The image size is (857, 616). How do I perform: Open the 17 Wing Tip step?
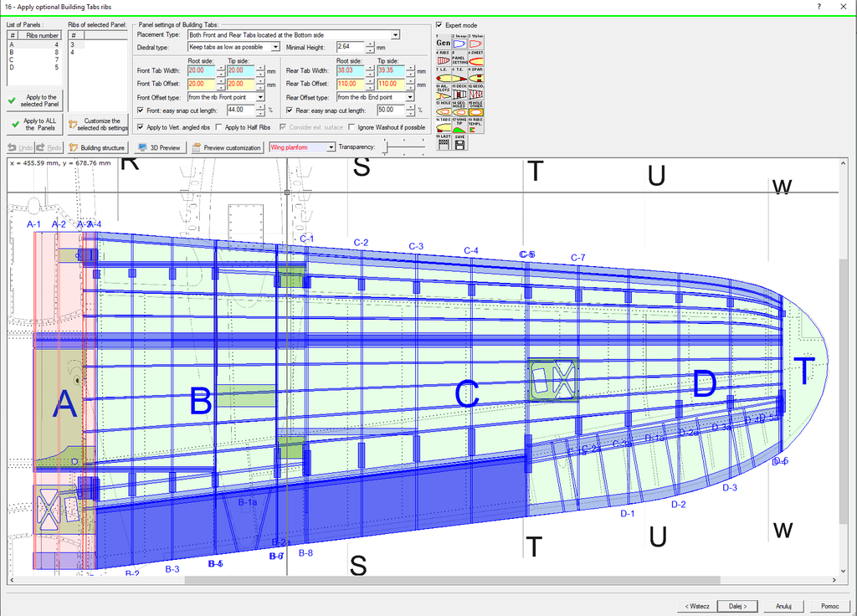[x=459, y=127]
